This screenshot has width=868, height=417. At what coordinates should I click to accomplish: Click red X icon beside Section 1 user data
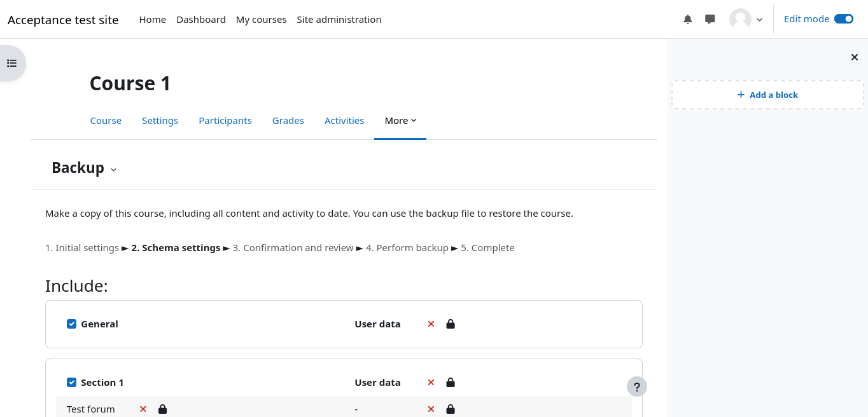tap(431, 383)
